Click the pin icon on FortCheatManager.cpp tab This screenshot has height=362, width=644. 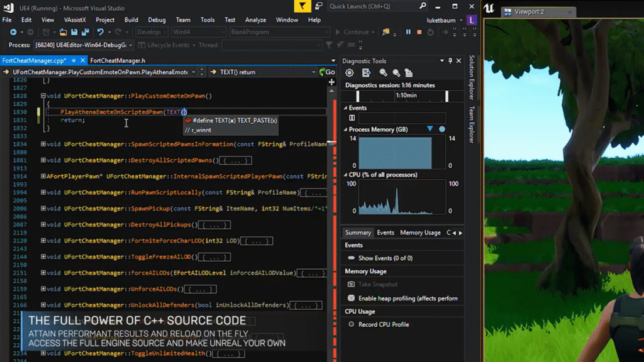[x=74, y=60]
